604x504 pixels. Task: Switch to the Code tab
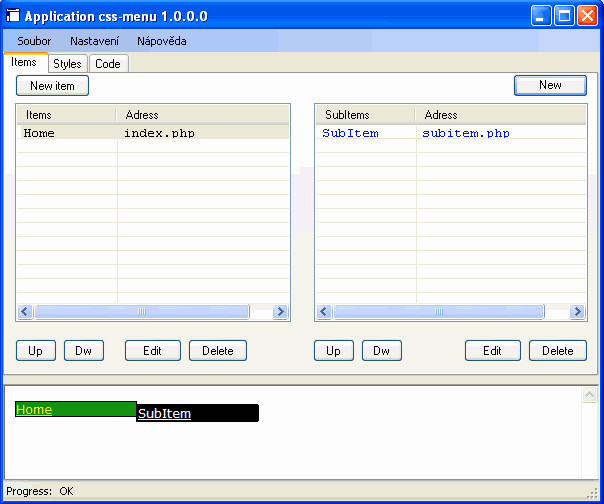(108, 64)
